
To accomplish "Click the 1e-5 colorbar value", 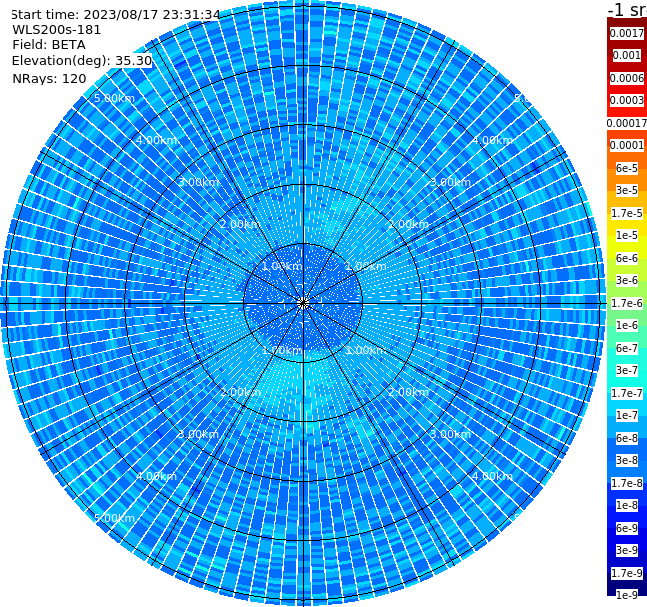I will [627, 235].
